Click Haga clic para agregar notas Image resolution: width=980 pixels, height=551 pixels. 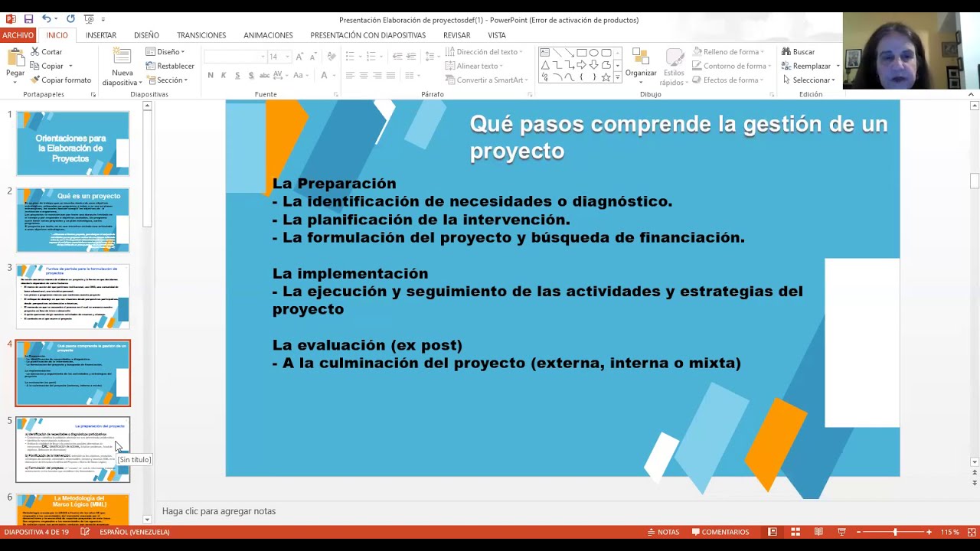219,511
